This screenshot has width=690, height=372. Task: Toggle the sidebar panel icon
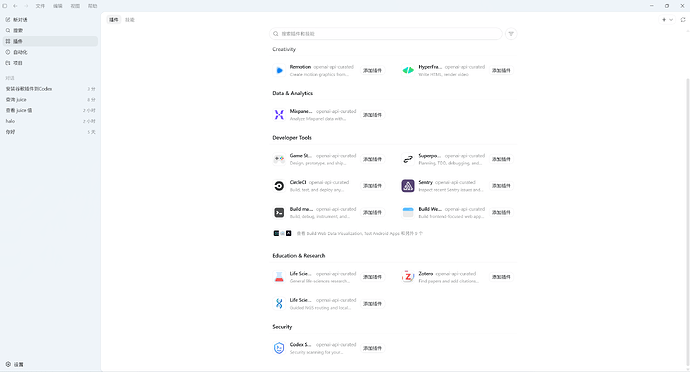click(x=5, y=6)
